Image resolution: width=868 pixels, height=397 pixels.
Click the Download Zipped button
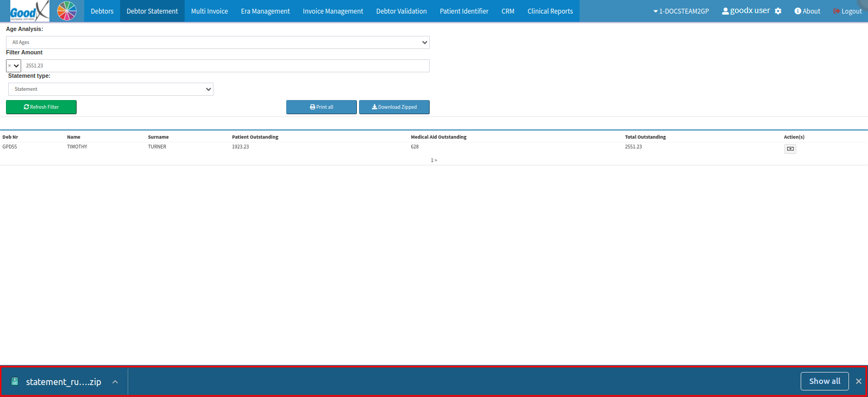(x=394, y=107)
